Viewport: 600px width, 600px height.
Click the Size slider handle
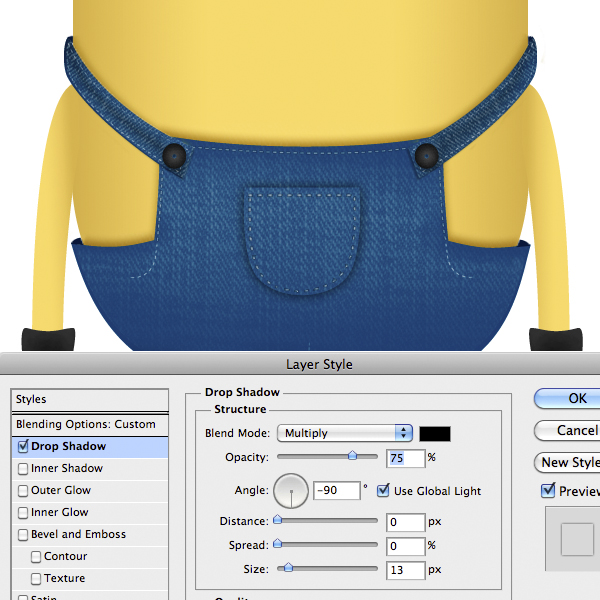pos(288,568)
